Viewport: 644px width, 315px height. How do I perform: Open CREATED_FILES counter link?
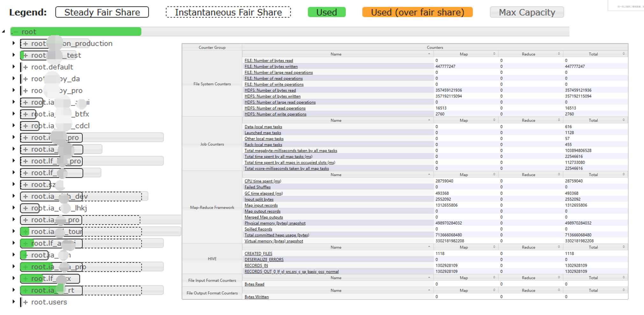click(258, 253)
